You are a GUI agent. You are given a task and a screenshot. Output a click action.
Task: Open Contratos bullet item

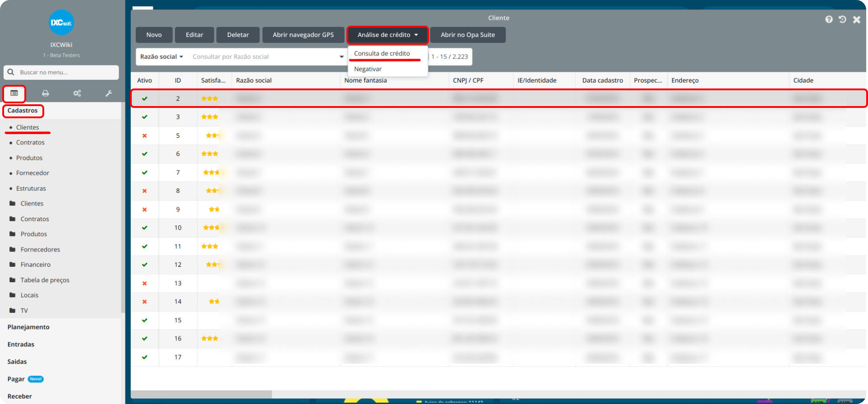click(x=30, y=143)
